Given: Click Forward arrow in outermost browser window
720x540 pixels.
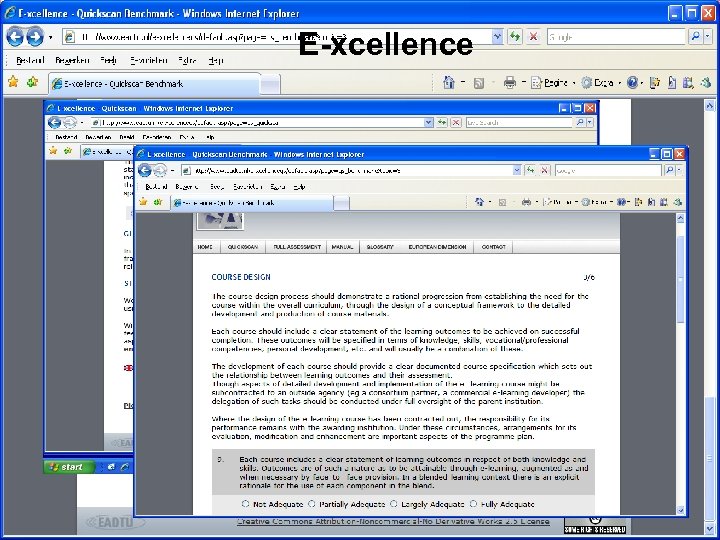Looking at the screenshot, I should click(x=35, y=37).
